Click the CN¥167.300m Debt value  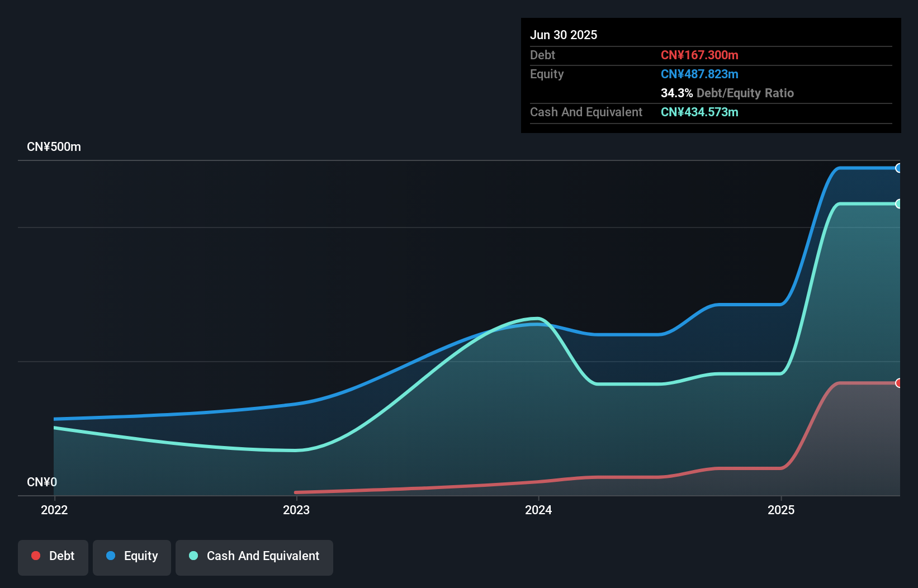699,55
